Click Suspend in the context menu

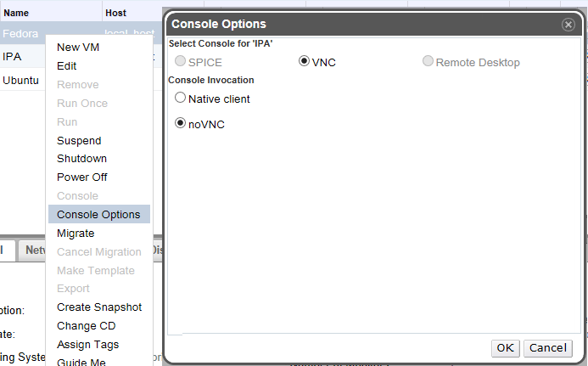pos(79,141)
